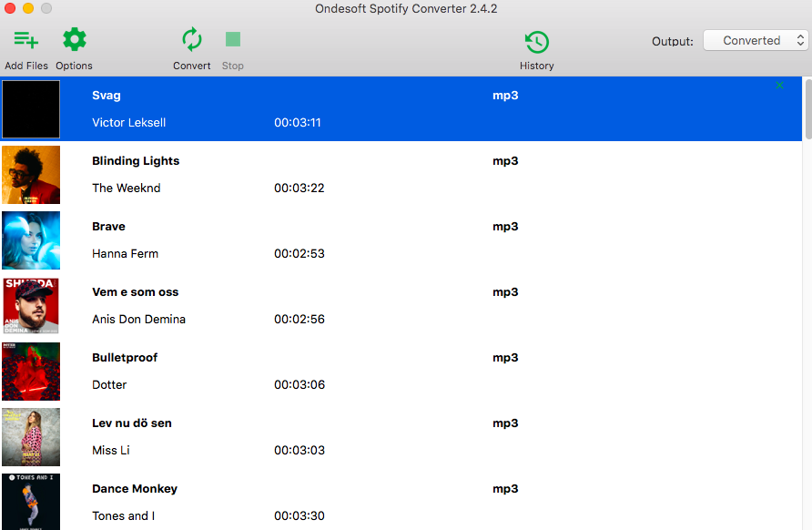Click duration 00:03:22 for Blinding Lights
Viewport: 812px width, 530px height.
(x=299, y=189)
